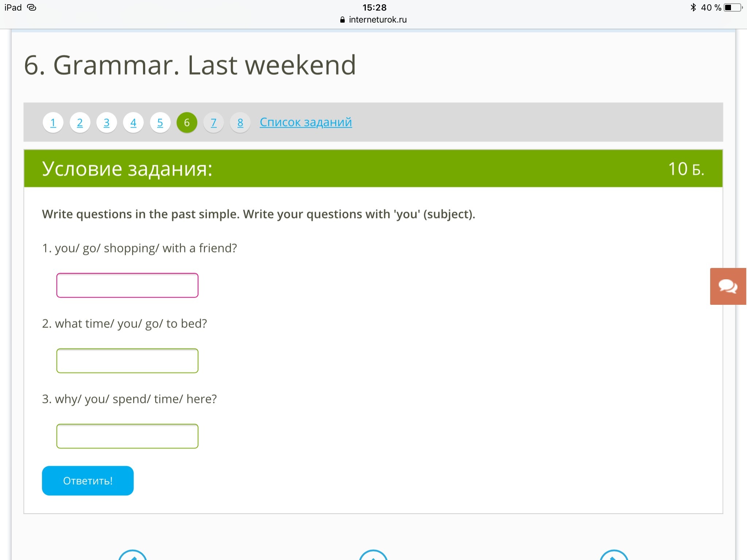747x560 pixels.
Task: Tap the hotspot link icon next to iPad
Action: pos(32,7)
